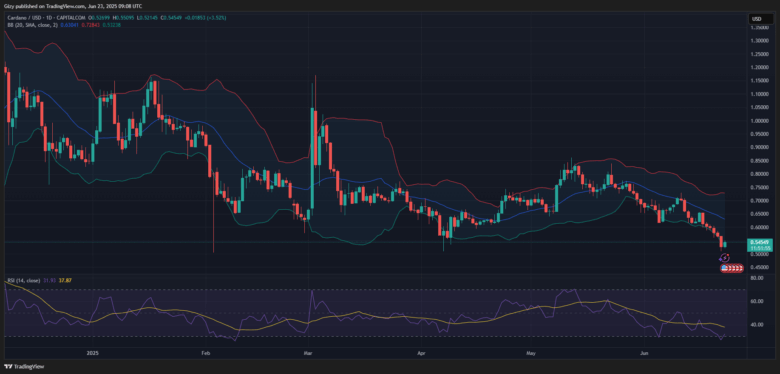
Task: Click the Apr label on time axis
Action: [421, 354]
